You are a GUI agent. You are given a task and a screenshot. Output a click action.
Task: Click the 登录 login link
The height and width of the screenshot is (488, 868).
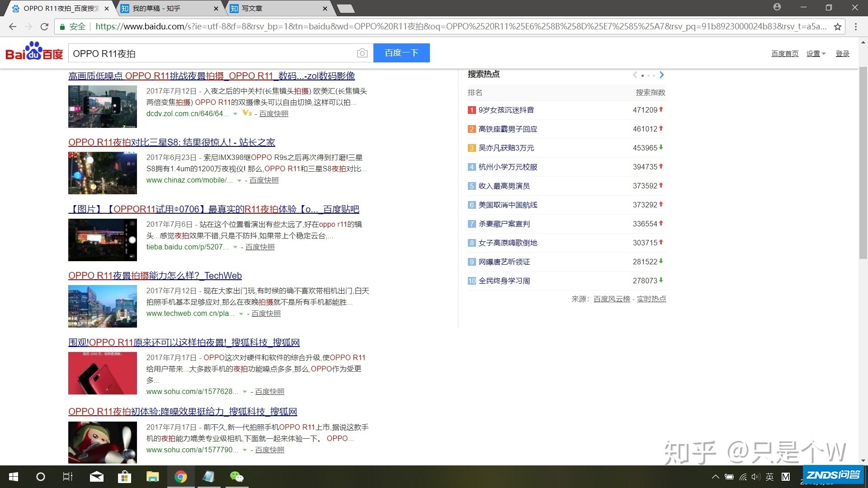(x=842, y=54)
